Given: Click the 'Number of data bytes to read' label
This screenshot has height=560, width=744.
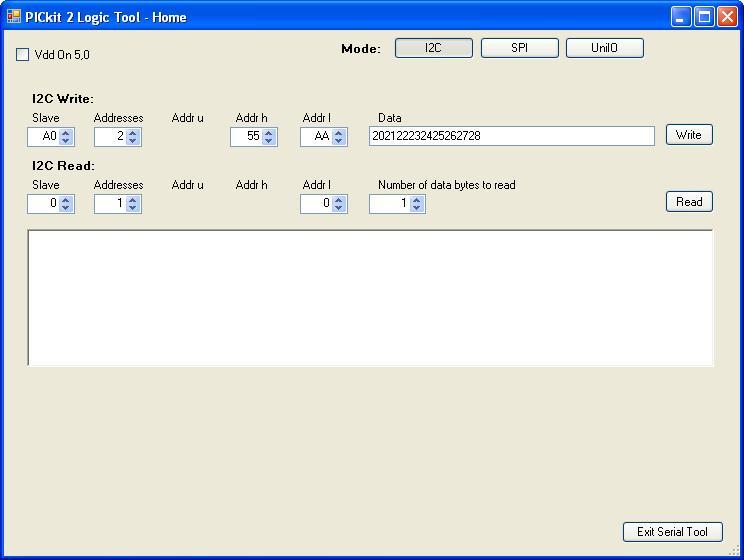Looking at the screenshot, I should 446,185.
